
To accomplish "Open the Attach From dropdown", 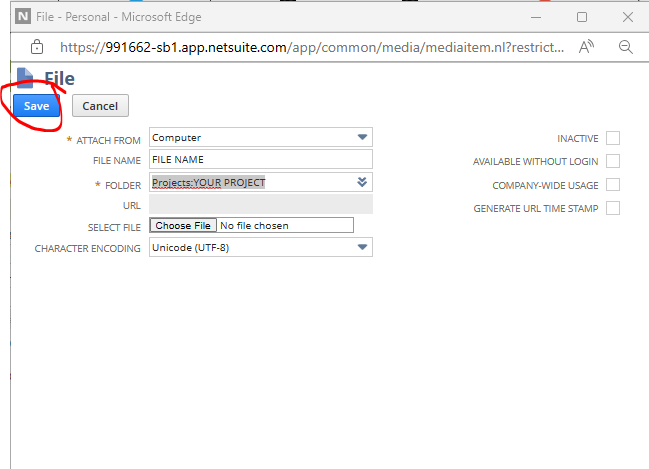I will [x=361, y=138].
